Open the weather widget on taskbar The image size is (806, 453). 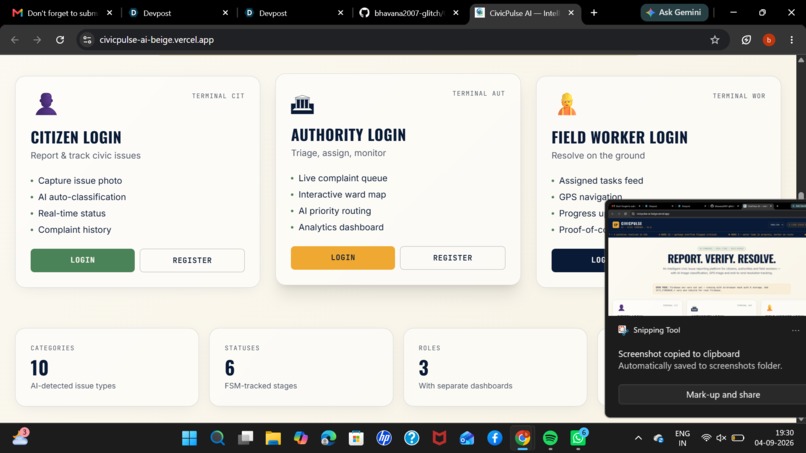21,437
